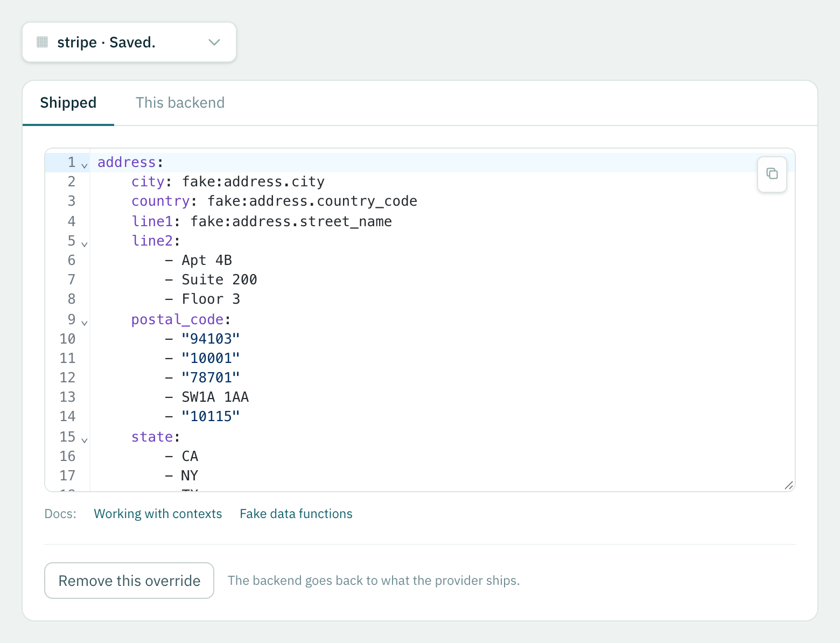Collapse the state fold arrow

point(85,440)
